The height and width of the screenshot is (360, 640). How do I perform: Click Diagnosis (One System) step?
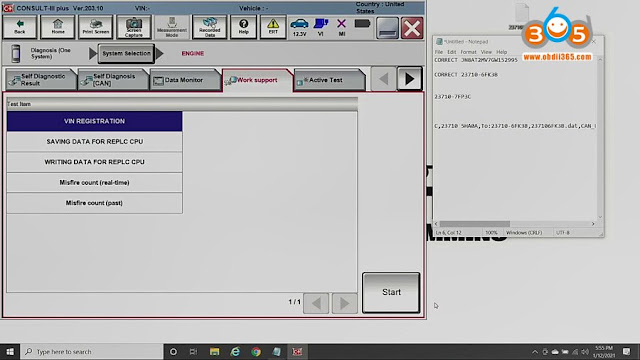coord(41,53)
